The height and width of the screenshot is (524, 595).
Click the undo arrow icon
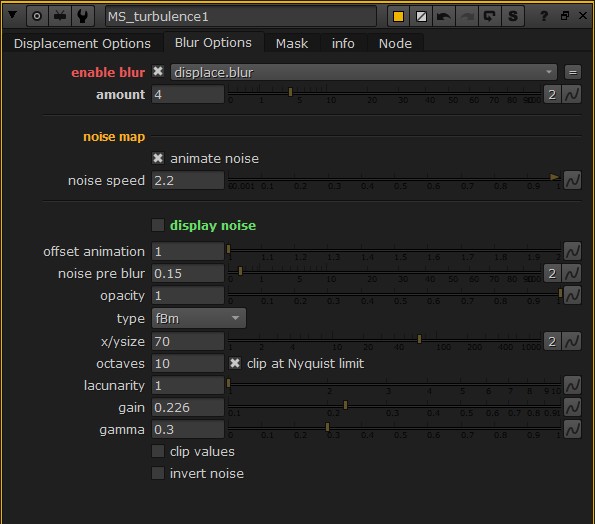point(444,16)
